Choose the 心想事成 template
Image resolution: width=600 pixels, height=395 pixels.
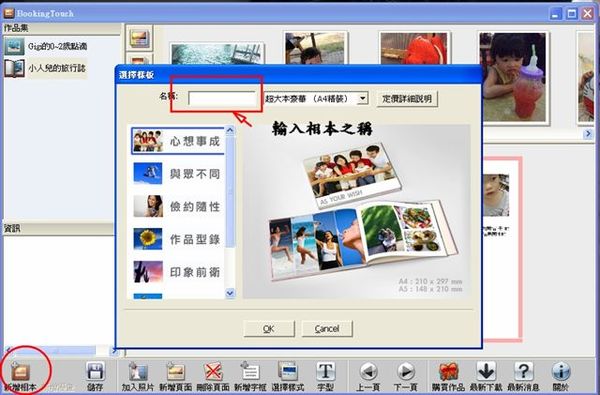[178, 141]
